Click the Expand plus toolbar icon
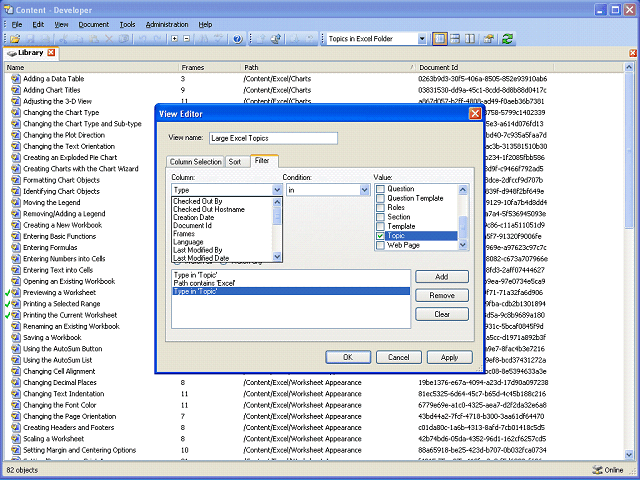The height and width of the screenshot is (480, 640). pyautogui.click(x=175, y=39)
